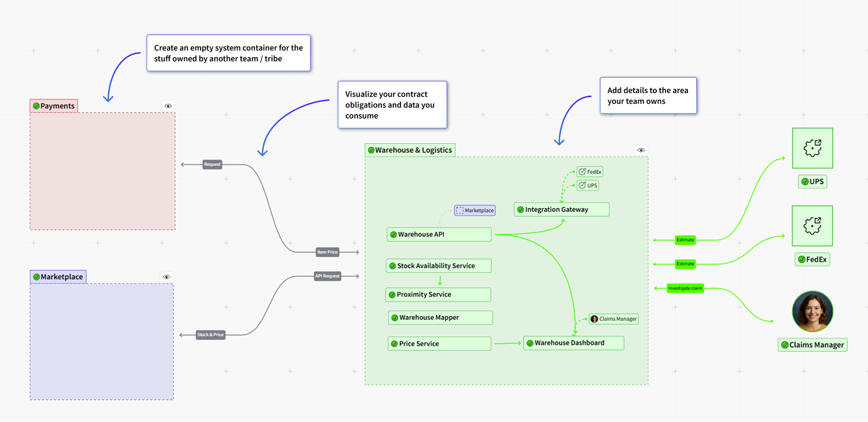Click the Investigate claim connection label
The image size is (868, 422).
tap(685, 288)
